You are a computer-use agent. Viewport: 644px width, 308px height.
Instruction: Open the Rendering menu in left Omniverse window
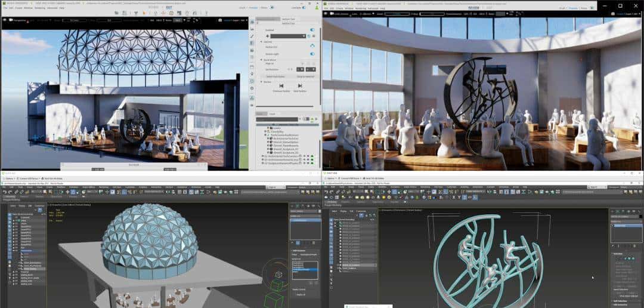39,8
